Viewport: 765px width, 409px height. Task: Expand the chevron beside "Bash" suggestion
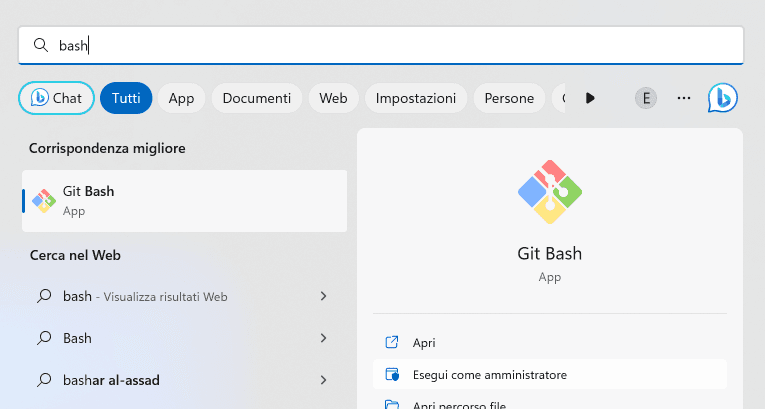click(x=323, y=338)
